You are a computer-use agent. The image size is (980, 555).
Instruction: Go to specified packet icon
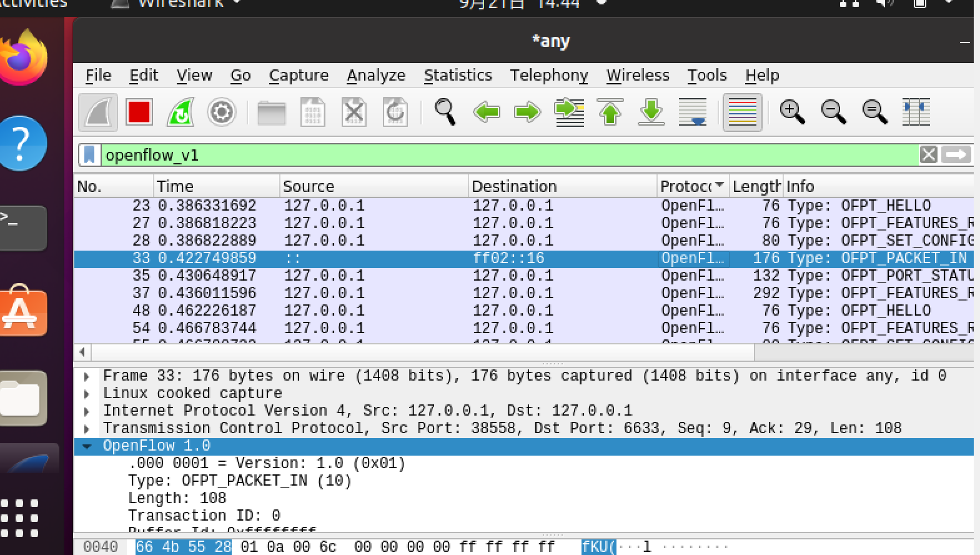point(570,112)
